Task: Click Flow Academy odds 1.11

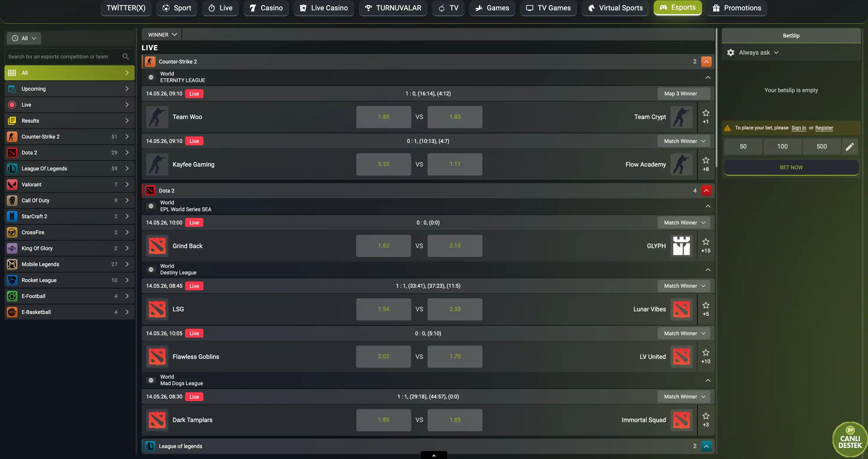Action: (x=455, y=165)
